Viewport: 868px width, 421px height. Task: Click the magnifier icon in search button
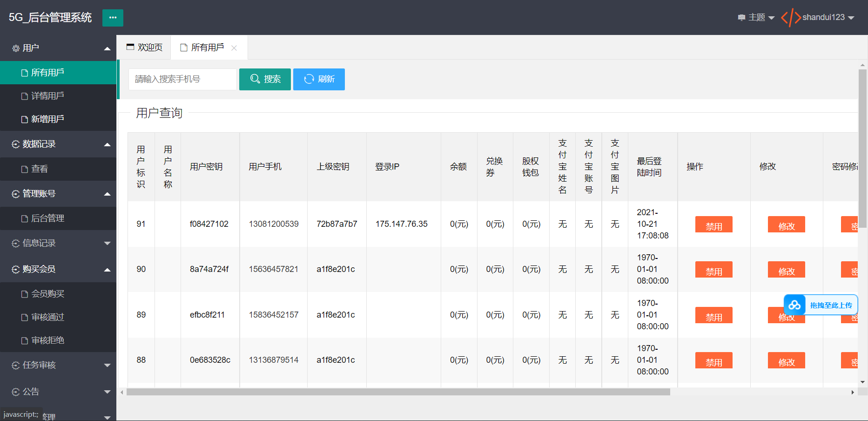(x=255, y=79)
